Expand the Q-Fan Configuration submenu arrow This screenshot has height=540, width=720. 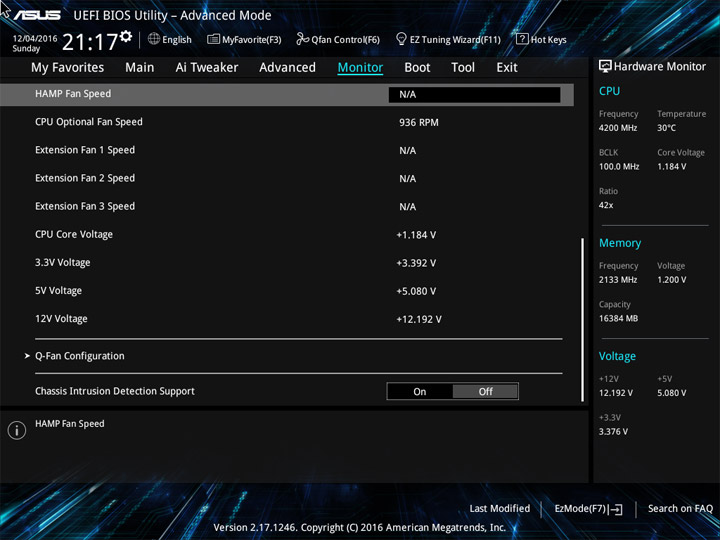[x=27, y=356]
